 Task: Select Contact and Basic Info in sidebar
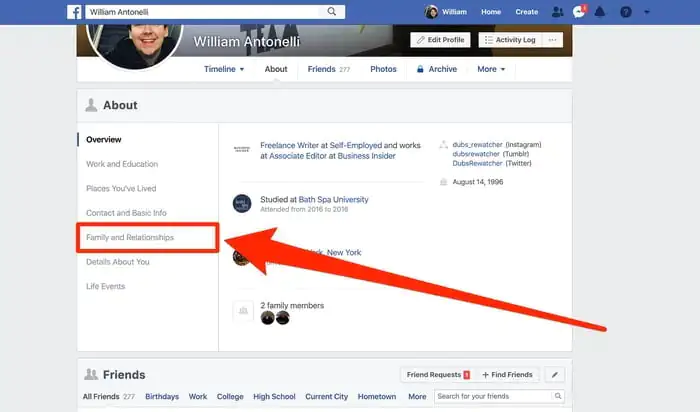126,213
